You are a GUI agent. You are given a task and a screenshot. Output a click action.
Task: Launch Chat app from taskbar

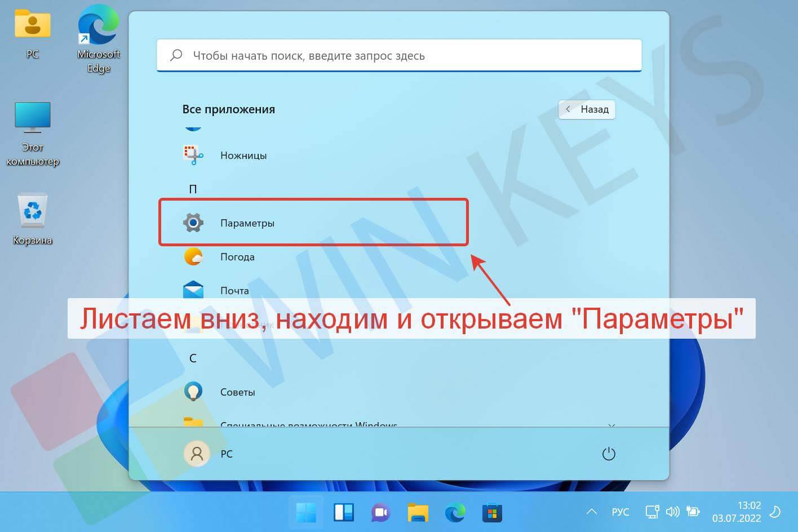380,512
